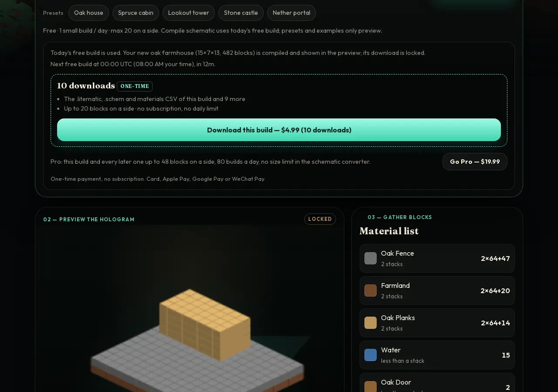The image size is (558, 392).
Task: Click the 02 — PREVIEW THE HOLOGRAM label
Action: 89,220
